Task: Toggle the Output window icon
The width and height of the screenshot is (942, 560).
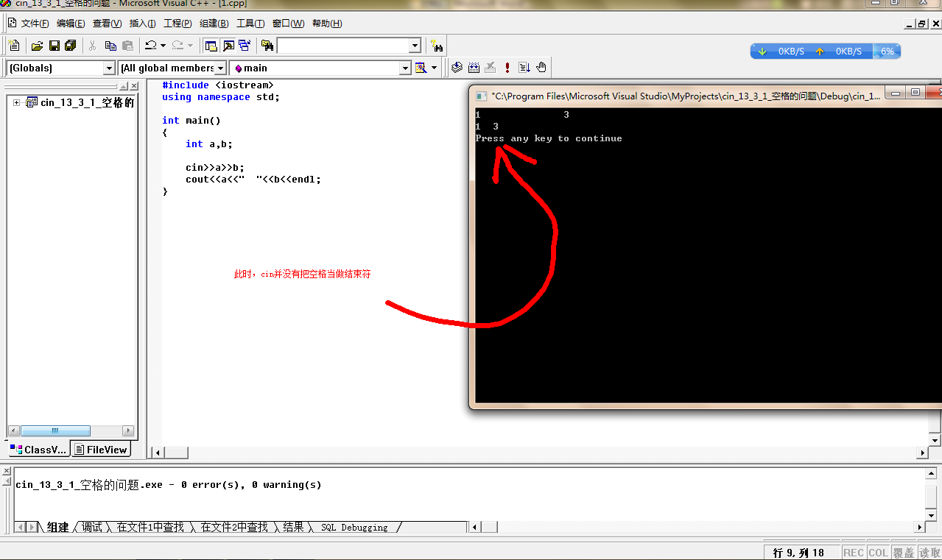Action: coord(228,46)
